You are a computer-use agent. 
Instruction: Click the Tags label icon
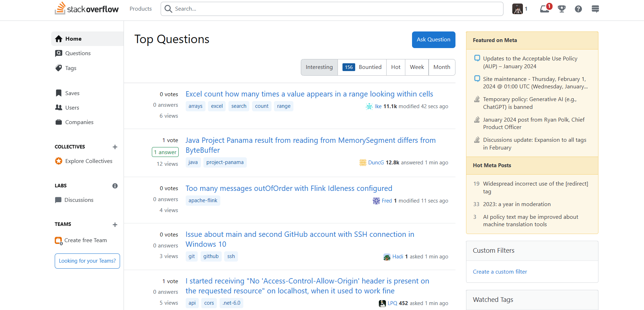pyautogui.click(x=59, y=68)
